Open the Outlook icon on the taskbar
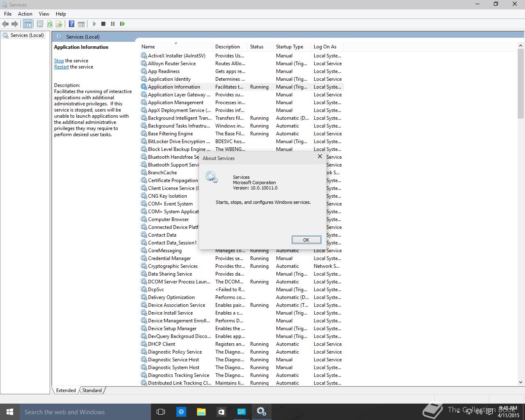 pyautogui.click(x=241, y=412)
